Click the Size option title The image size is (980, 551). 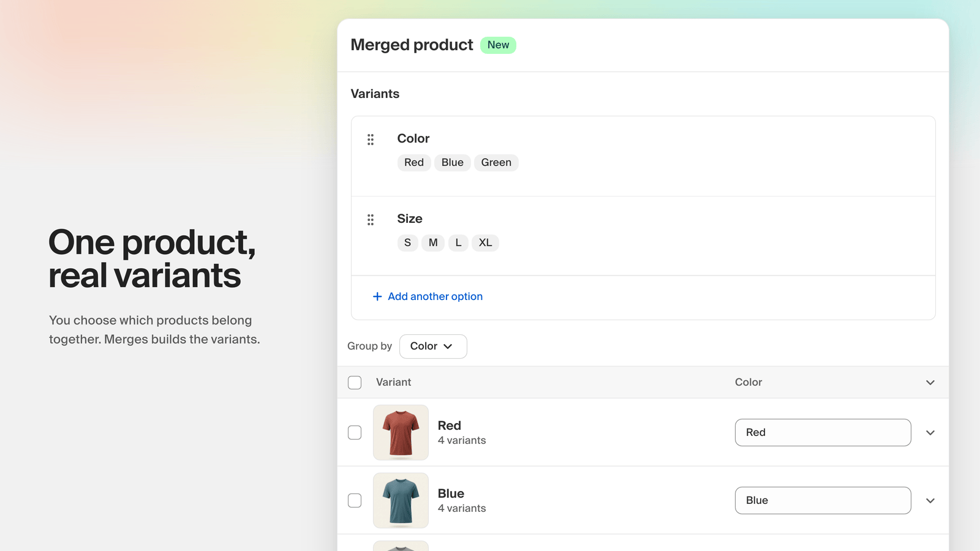410,219
